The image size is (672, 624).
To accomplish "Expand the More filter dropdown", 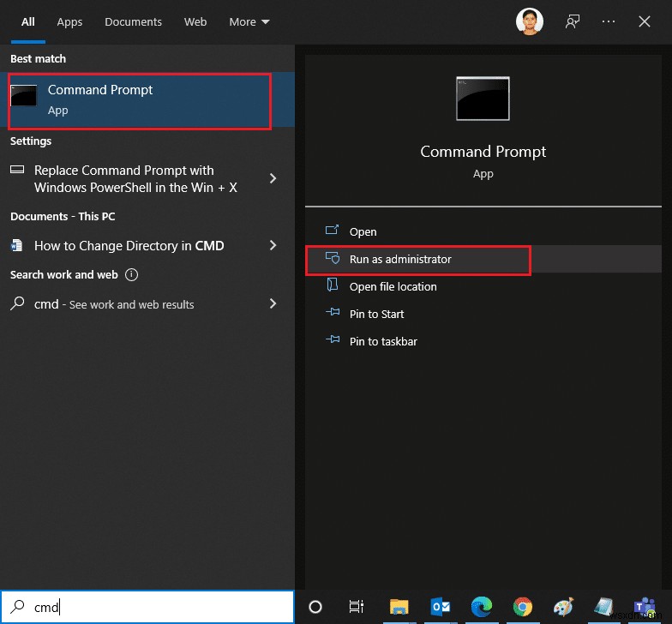I will click(x=249, y=21).
